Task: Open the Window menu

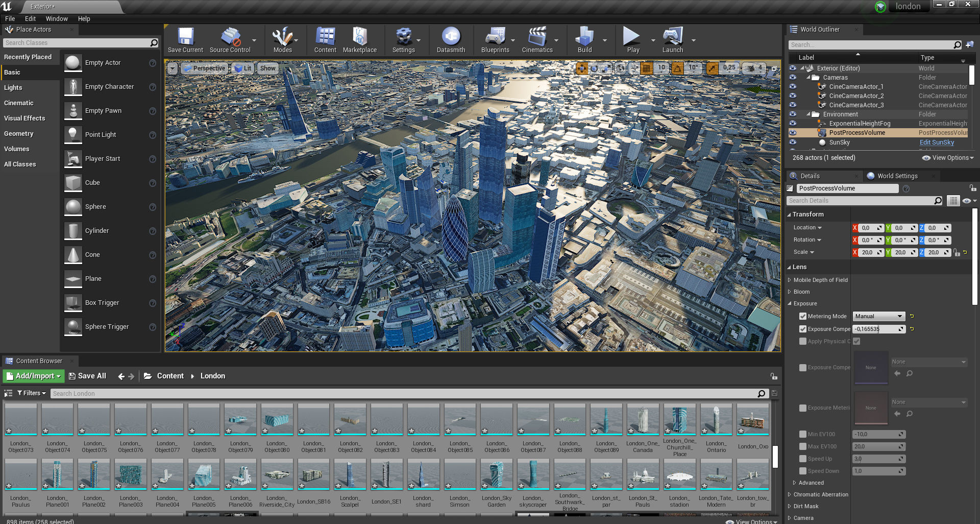Action: (x=57, y=19)
